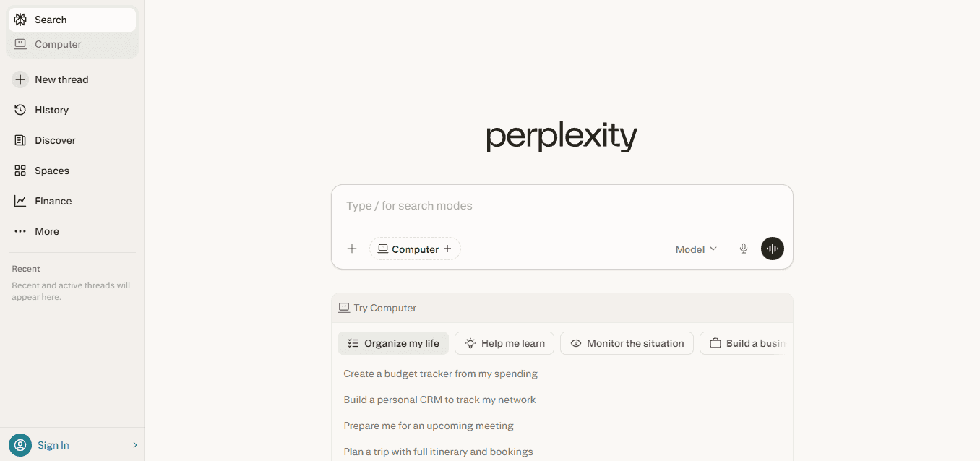
Task: Start voice mode with the waveform button
Action: (x=772, y=249)
